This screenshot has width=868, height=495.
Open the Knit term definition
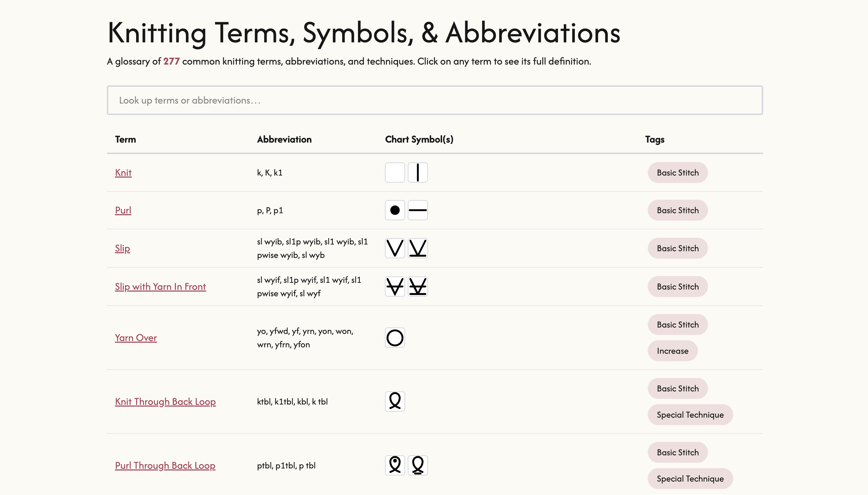(x=123, y=173)
